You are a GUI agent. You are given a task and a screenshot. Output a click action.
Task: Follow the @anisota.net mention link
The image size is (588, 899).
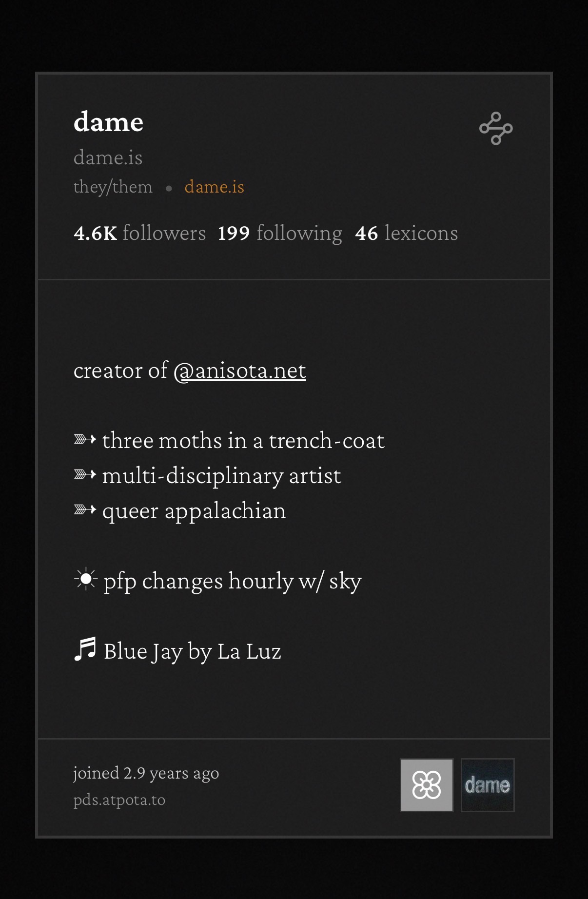pyautogui.click(x=239, y=371)
